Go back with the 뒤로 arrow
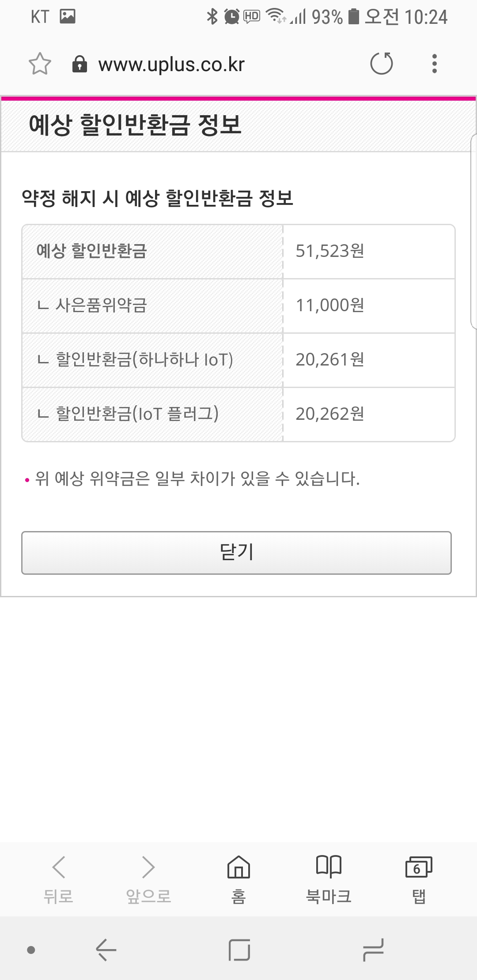Image resolution: width=477 pixels, height=980 pixels. click(x=58, y=878)
